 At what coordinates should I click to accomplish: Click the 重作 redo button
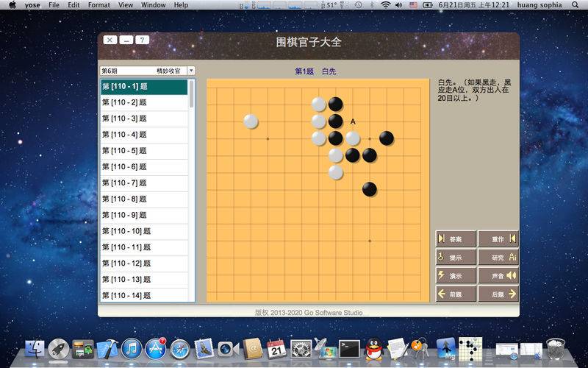coord(498,238)
